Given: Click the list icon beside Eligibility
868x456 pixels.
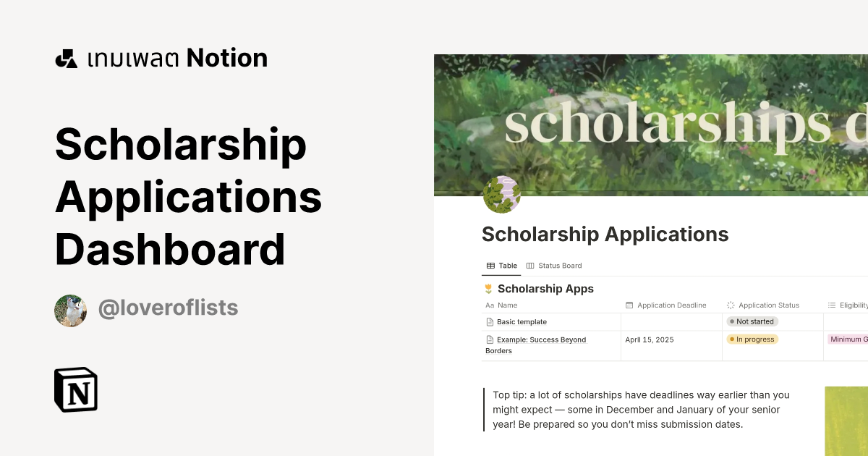Looking at the screenshot, I should coord(832,305).
